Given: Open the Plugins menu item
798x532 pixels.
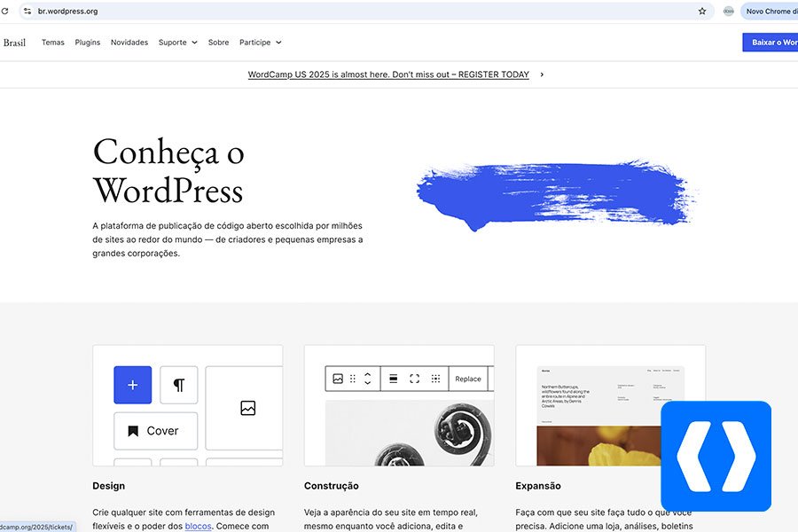Looking at the screenshot, I should 88,43.
